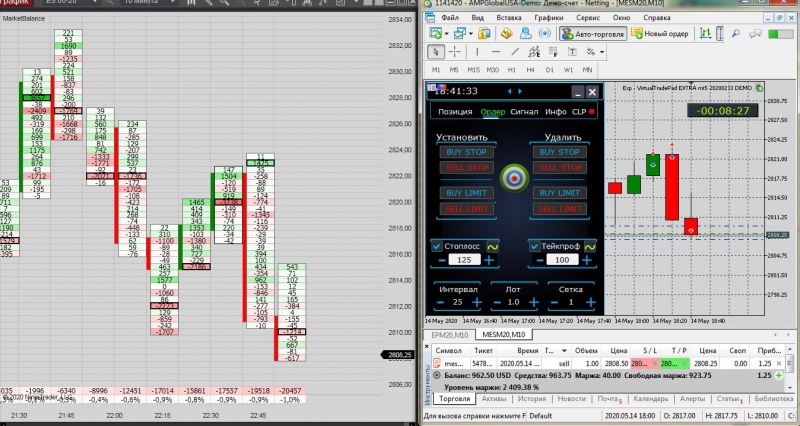800x426 pixels.
Task: Click the Тейкпроф value field 100
Action: point(562,260)
